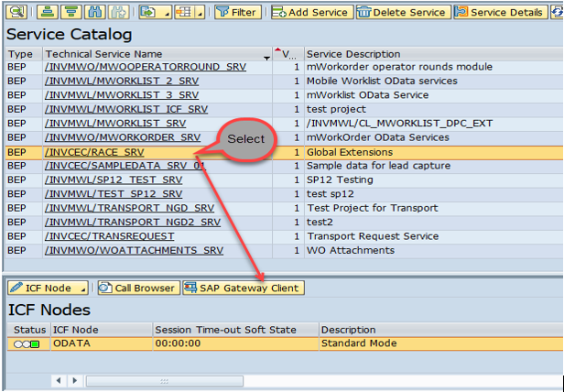Click the ICF node status traffic light
The height and width of the screenshot is (392, 564).
click(26, 344)
